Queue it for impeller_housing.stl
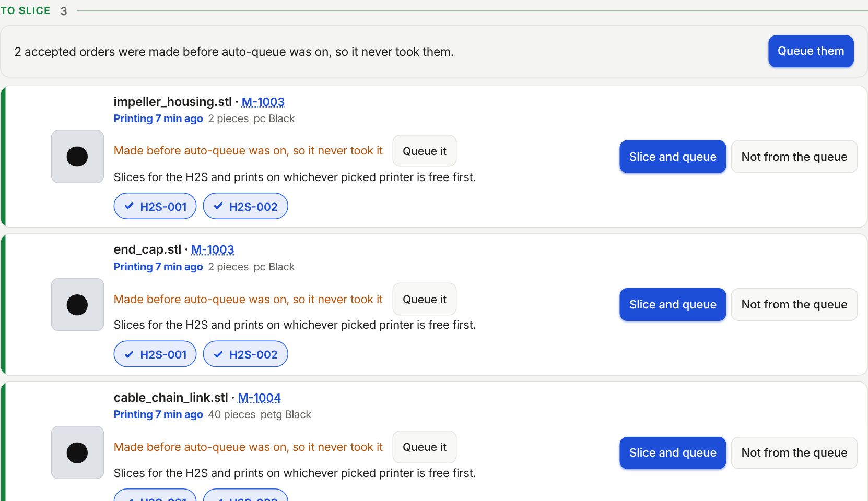Screen dimensions: 868x501 tap(424, 151)
